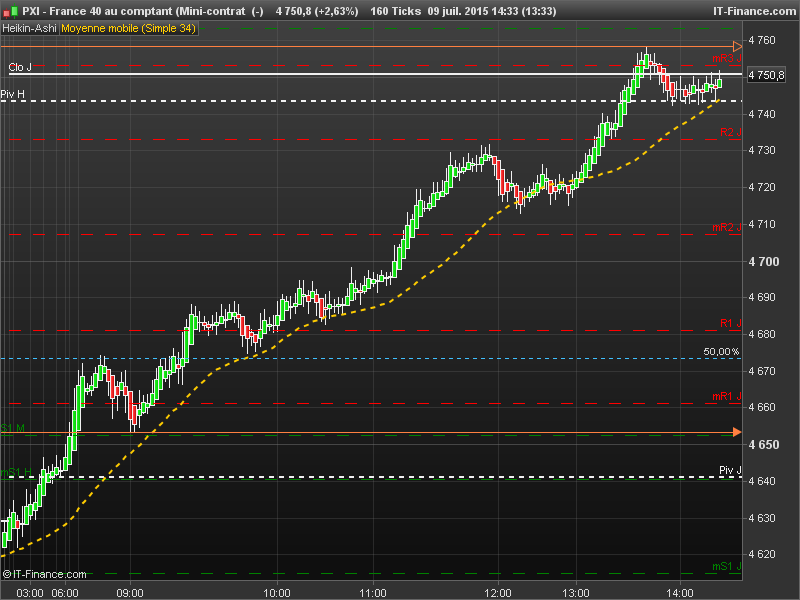800x600 pixels.
Task: Click the mS1 H support label
Action: coord(16,472)
